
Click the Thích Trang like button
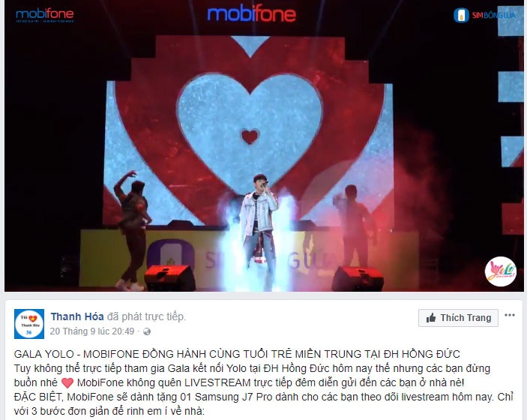pos(458,318)
